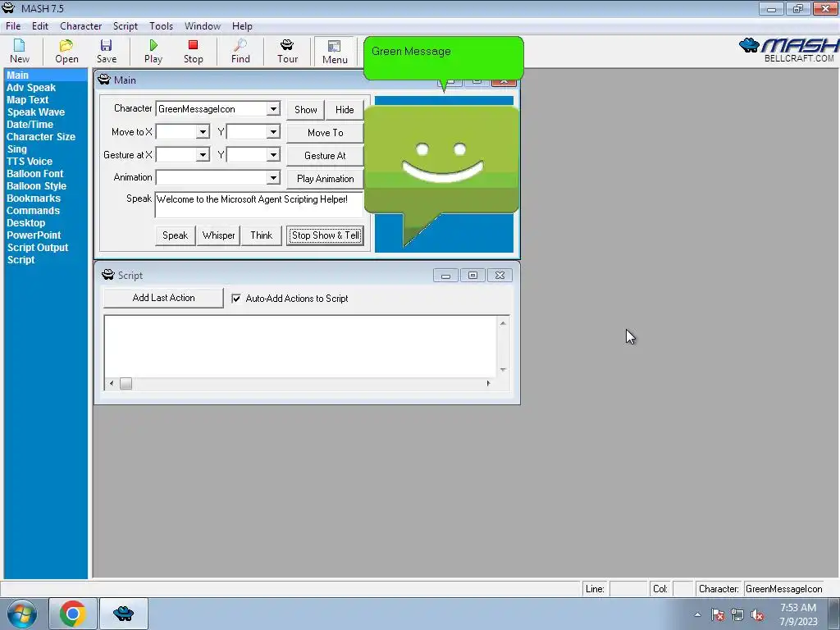Viewport: 840px width, 630px height.
Task: Select Adv Speak in sidebar
Action: (x=31, y=87)
